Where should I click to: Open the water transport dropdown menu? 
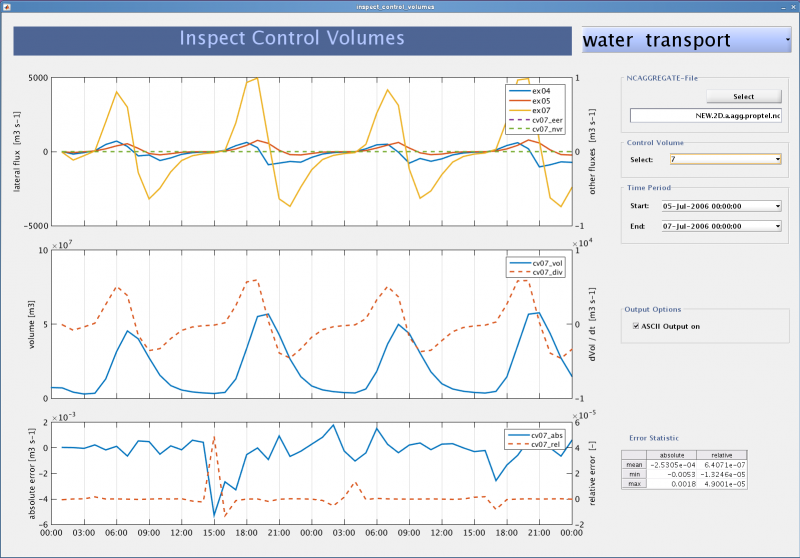(686, 40)
